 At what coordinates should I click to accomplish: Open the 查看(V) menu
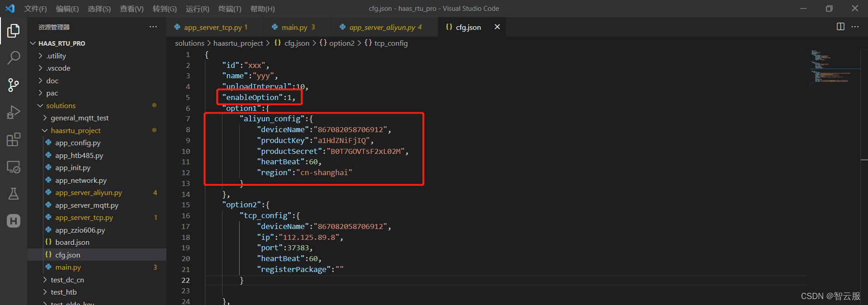(132, 9)
